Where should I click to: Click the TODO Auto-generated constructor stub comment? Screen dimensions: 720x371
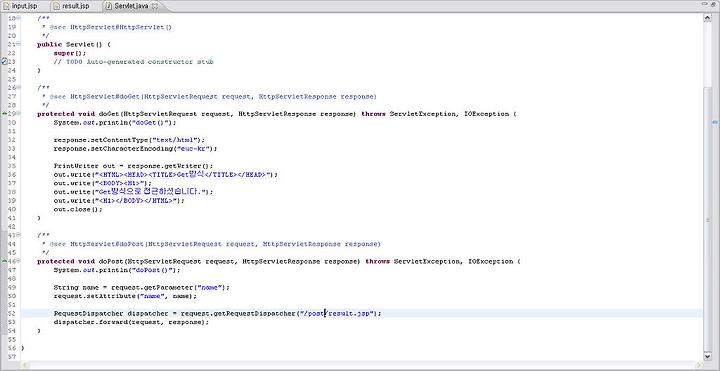point(134,62)
